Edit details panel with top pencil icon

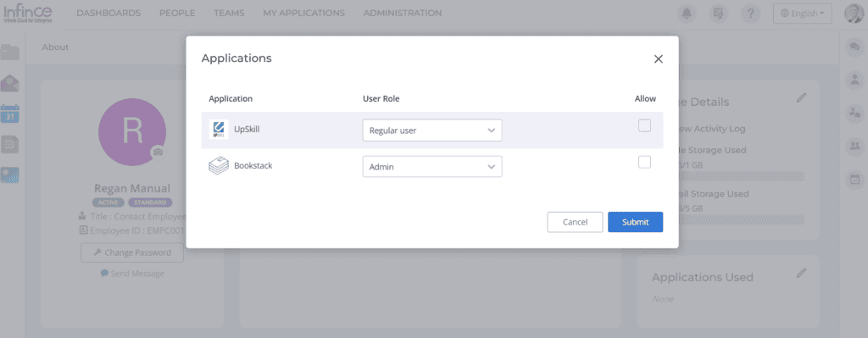(x=801, y=97)
